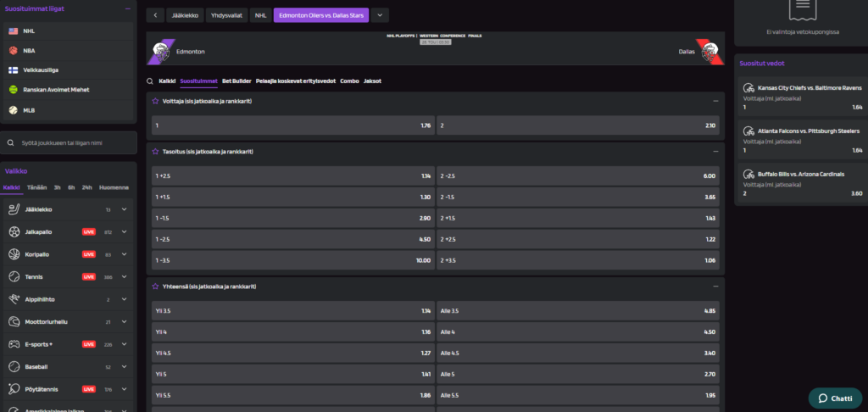Click the Moottoriurheilu helmet icon
This screenshot has height=412, width=868.
tap(14, 321)
